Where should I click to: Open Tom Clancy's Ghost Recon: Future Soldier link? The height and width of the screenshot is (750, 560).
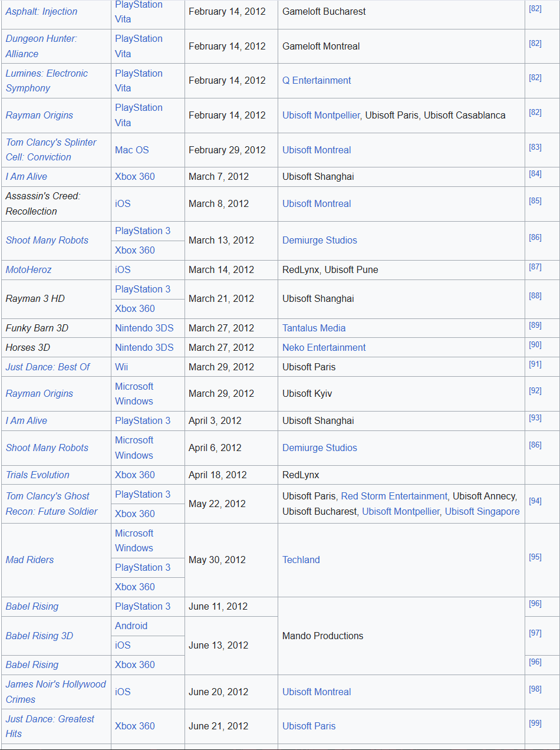52,504
